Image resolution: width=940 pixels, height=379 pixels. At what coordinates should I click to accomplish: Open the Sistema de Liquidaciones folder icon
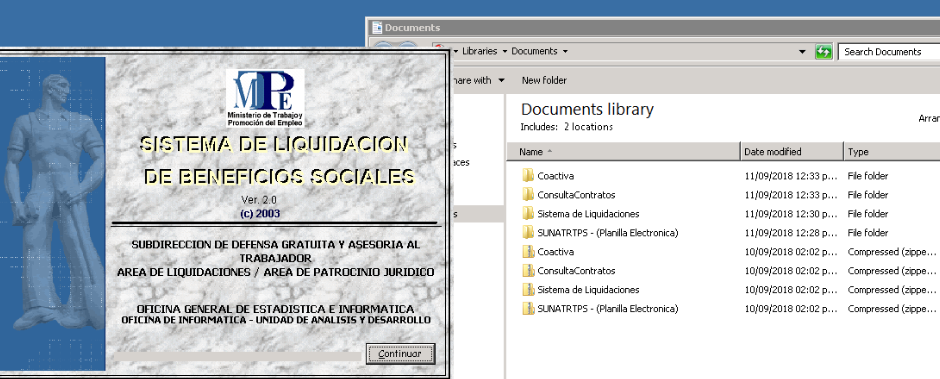[x=528, y=213]
